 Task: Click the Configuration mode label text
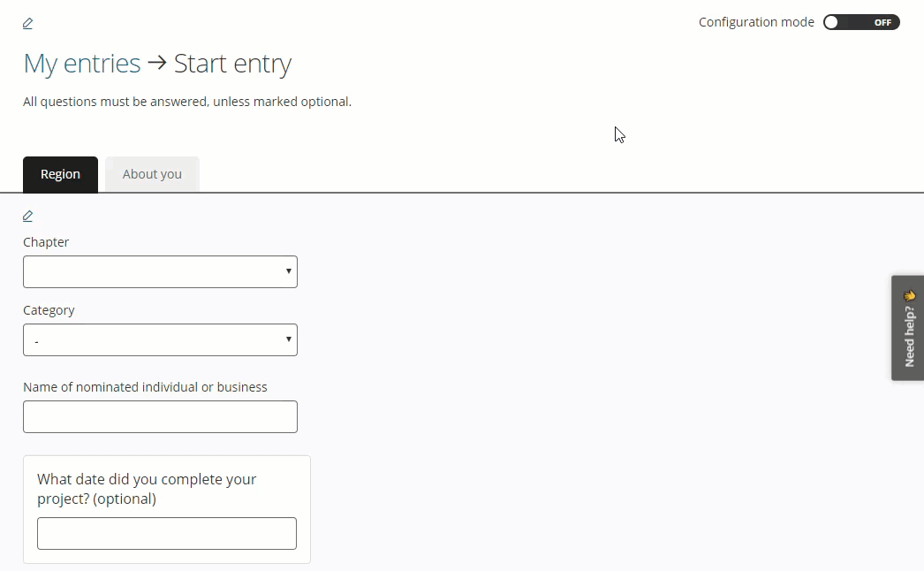756,22
